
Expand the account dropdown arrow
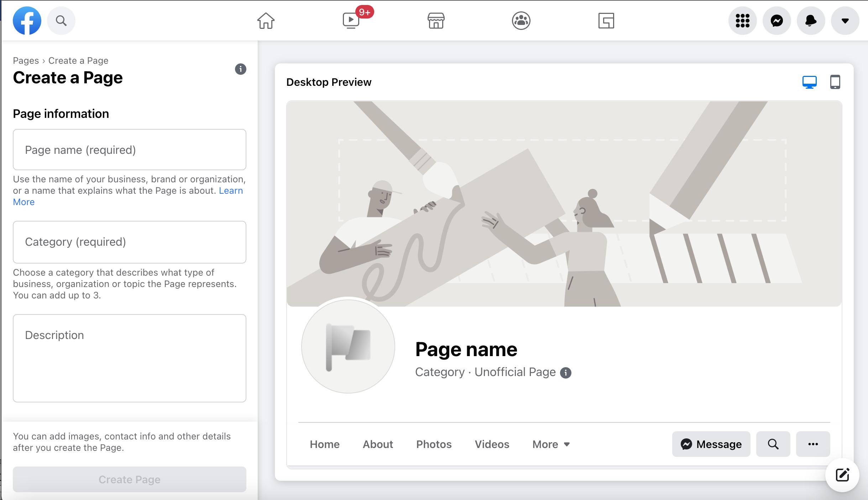[845, 21]
